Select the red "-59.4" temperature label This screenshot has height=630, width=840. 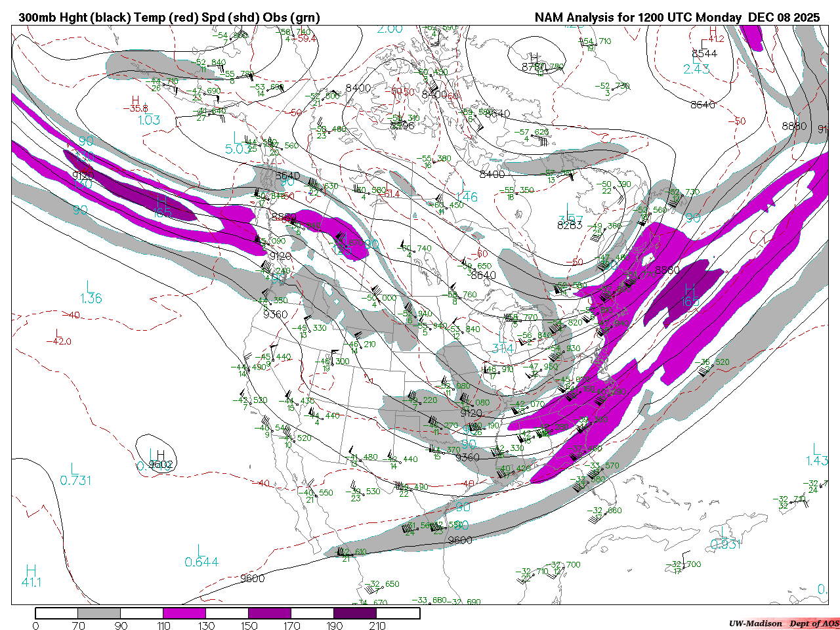tap(304, 39)
